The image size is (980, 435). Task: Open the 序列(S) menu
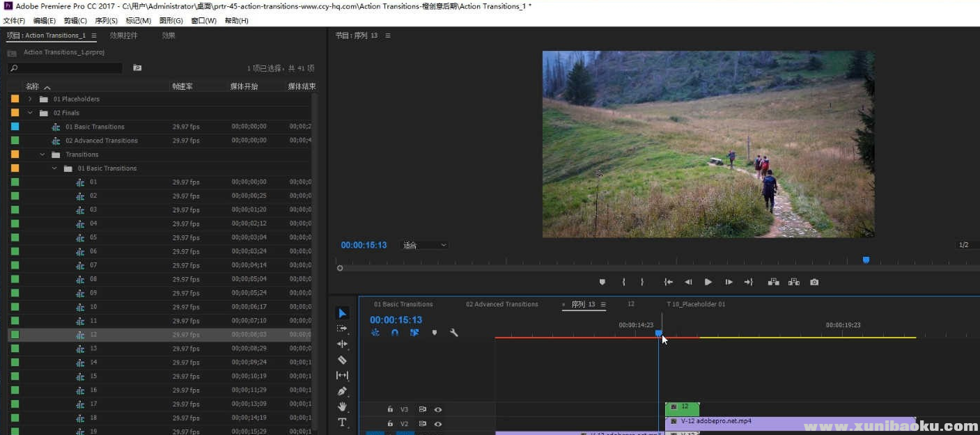tap(106, 21)
